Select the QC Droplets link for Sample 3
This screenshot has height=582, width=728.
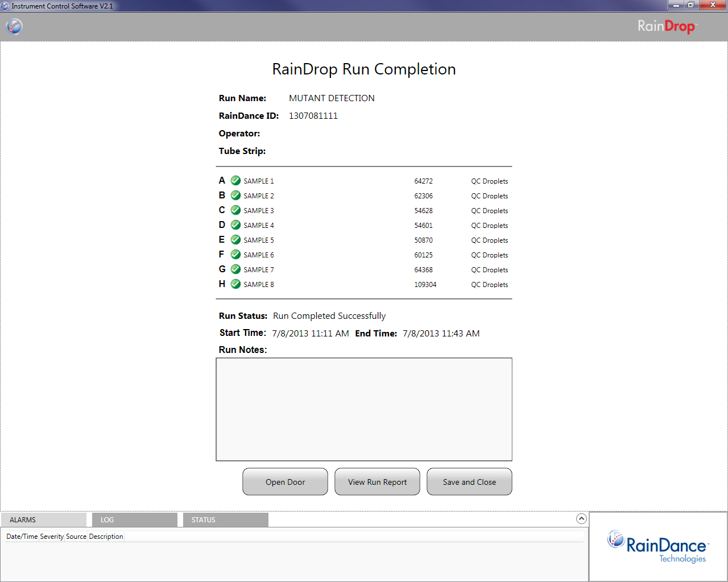coord(489,211)
